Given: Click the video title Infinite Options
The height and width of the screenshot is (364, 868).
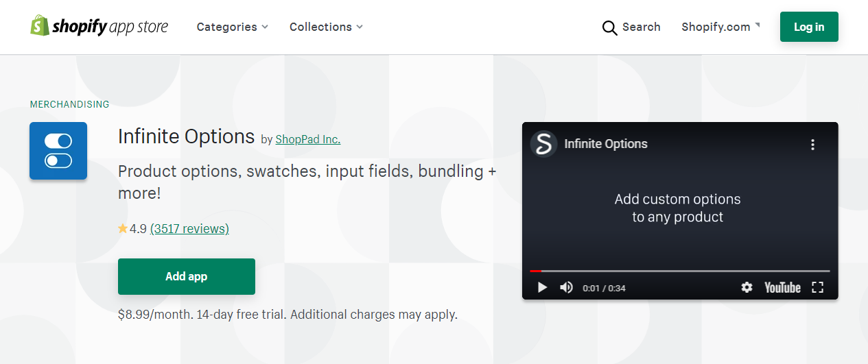Looking at the screenshot, I should [x=606, y=144].
